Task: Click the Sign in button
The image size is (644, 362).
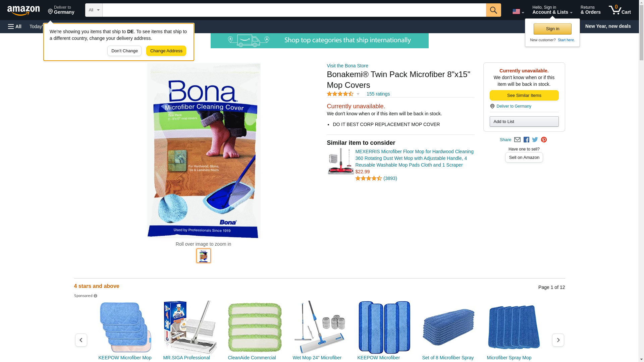Action: pyautogui.click(x=552, y=29)
